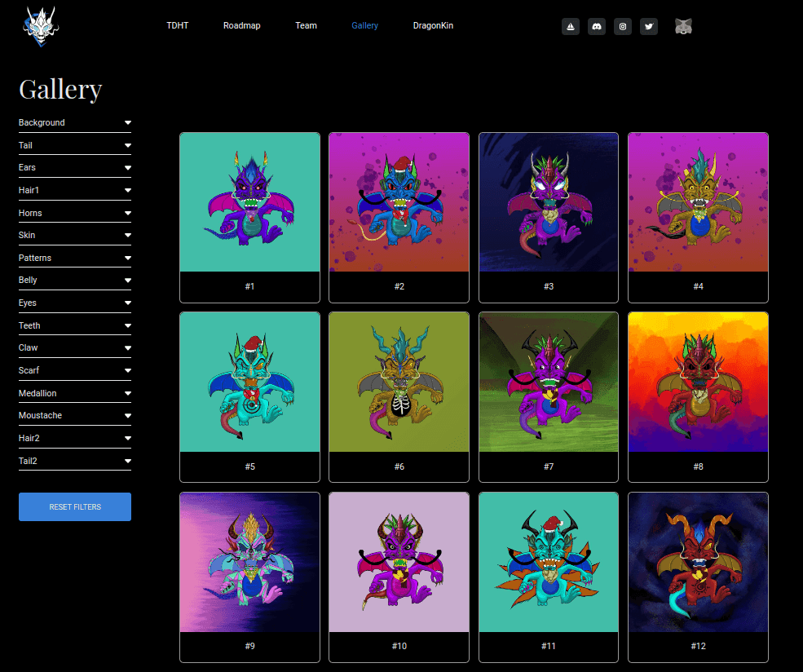Open the OpenSea sailboat icon link
The width and height of the screenshot is (803, 672).
point(571,26)
